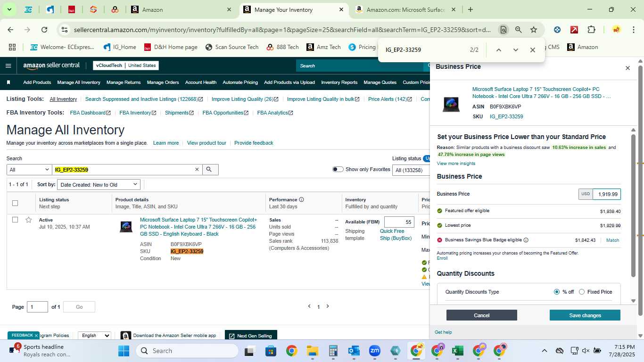
Task: Open Manage All Inventory menu item
Action: click(79, 82)
